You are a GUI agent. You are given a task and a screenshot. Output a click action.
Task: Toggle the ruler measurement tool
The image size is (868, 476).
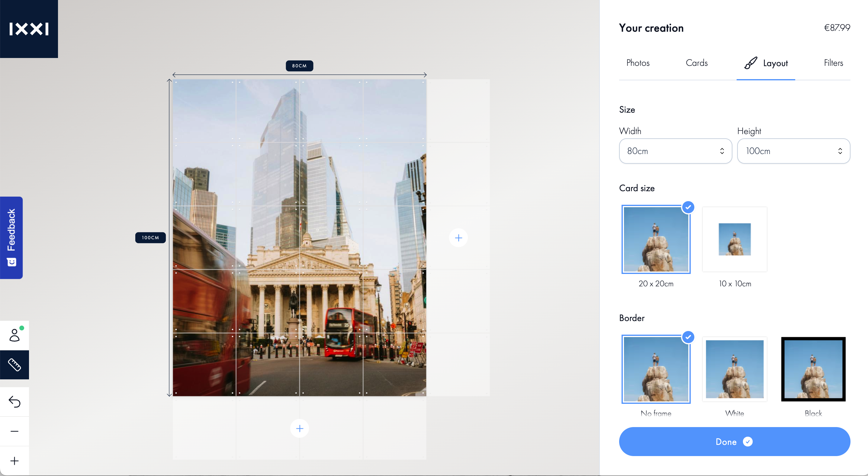(x=14, y=365)
